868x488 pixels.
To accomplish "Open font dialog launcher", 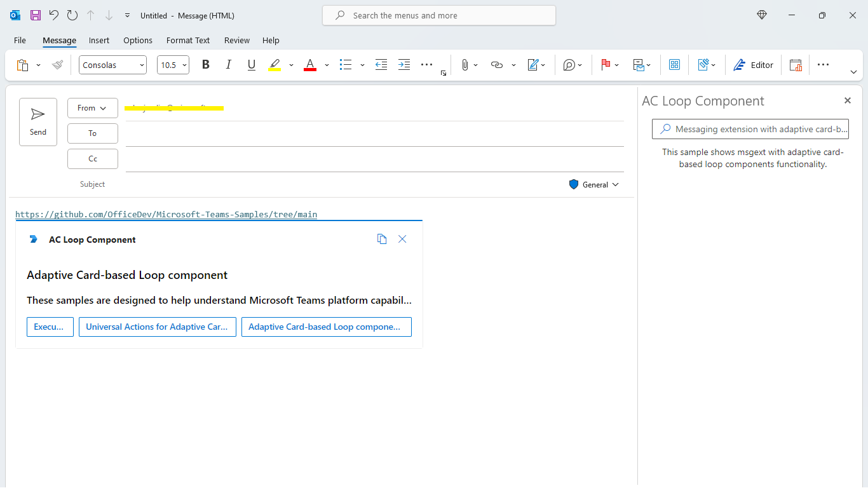I will pos(444,74).
